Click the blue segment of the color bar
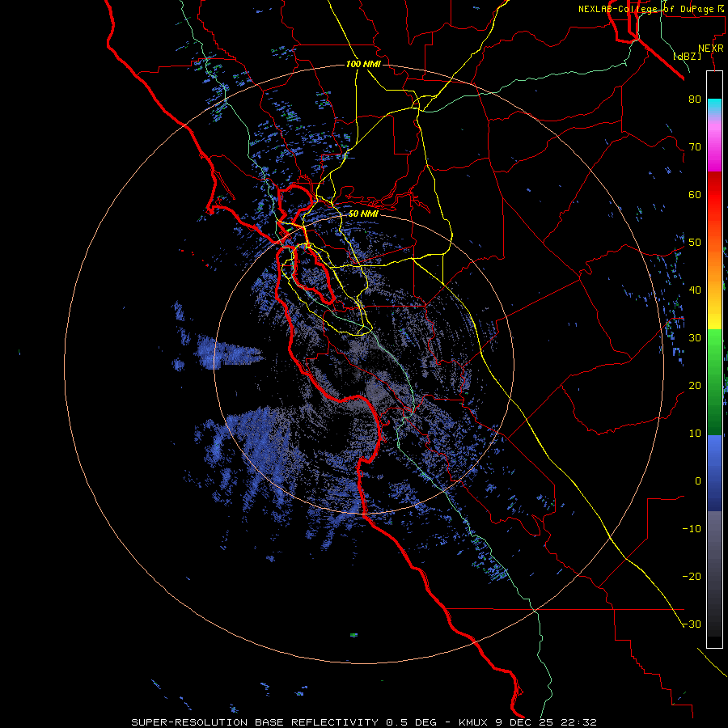 click(x=714, y=473)
